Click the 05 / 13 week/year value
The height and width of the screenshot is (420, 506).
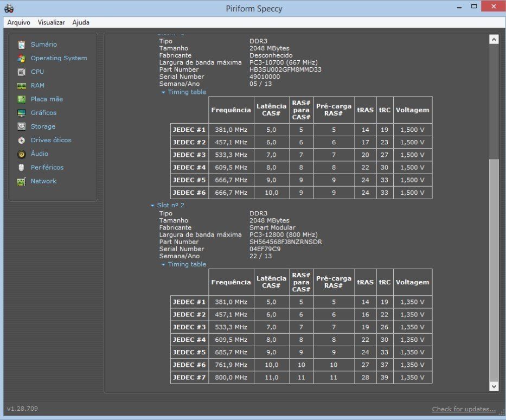(260, 84)
